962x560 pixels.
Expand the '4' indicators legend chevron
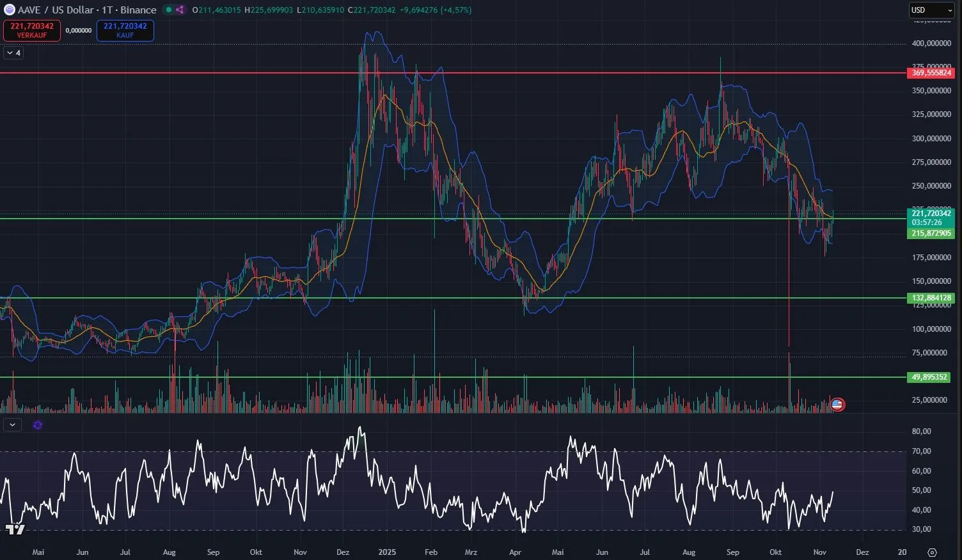tap(13, 52)
